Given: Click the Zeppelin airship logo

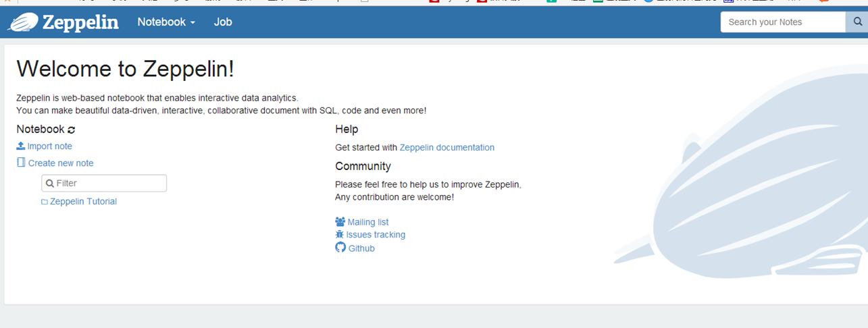Looking at the screenshot, I should coord(23,22).
